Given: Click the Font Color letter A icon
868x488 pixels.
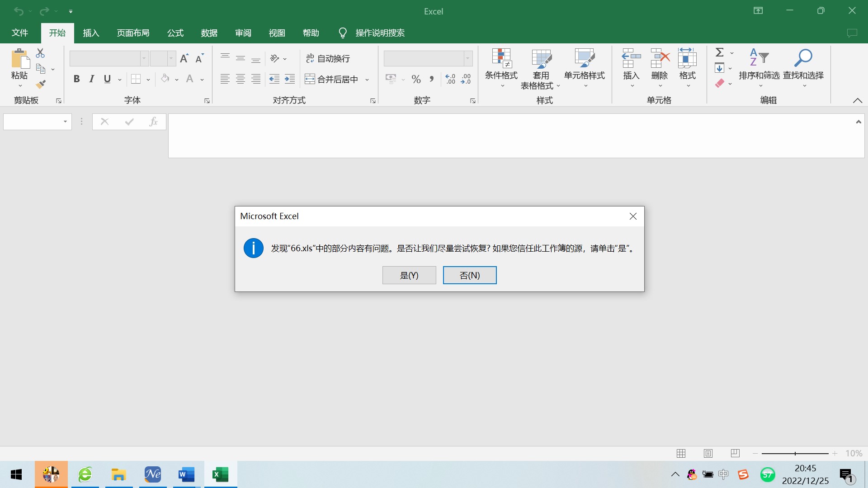Looking at the screenshot, I should point(190,79).
